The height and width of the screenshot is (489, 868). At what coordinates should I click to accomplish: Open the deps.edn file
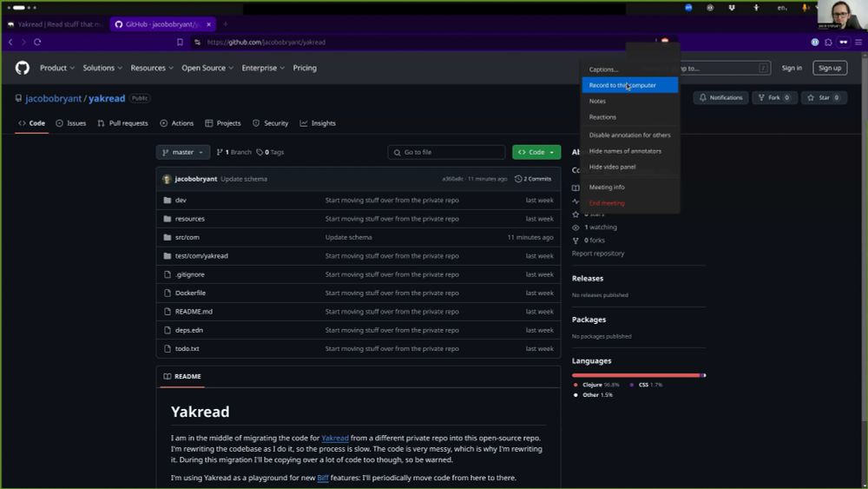pos(188,330)
